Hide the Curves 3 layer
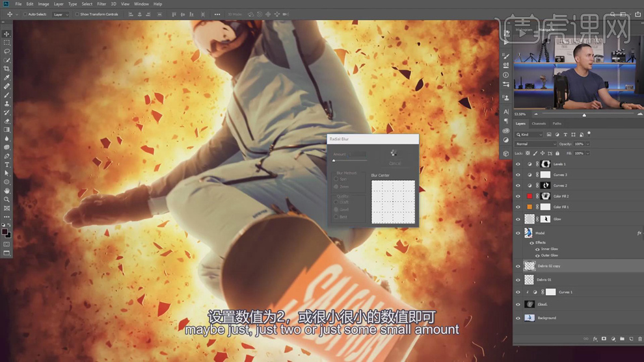644x362 pixels. [518, 175]
